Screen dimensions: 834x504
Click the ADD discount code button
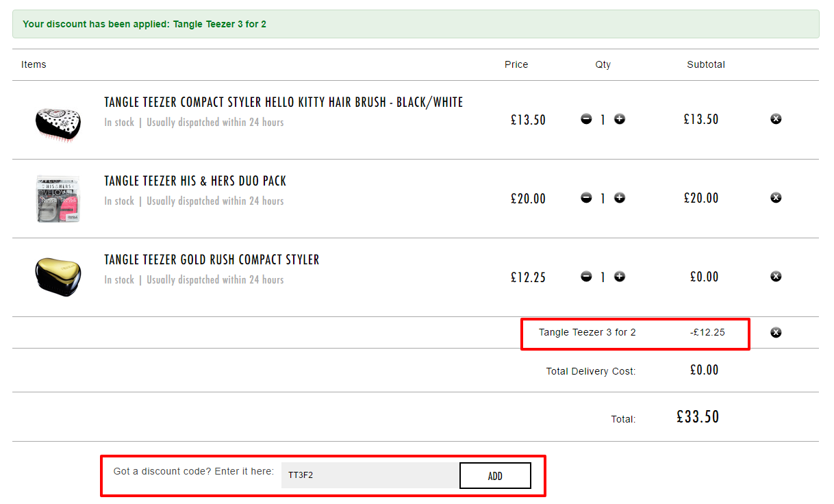[x=495, y=476]
